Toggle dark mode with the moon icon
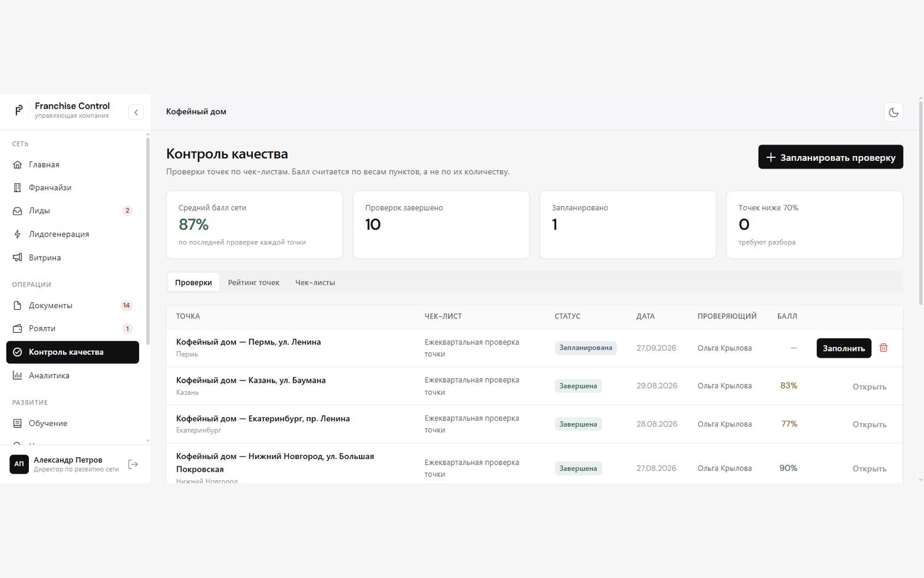This screenshot has width=924, height=578. 893,112
